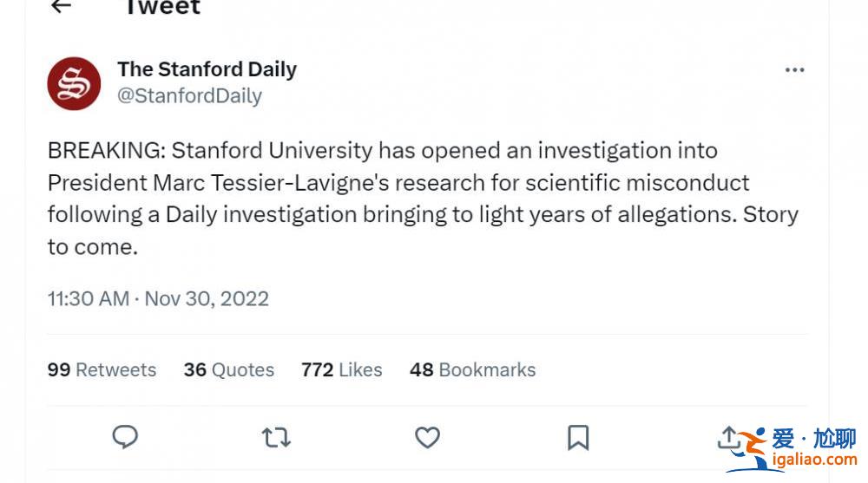Click the Chinese 爱·尬聊 watermark text
The height and width of the screenshot is (483, 868).
click(814, 439)
